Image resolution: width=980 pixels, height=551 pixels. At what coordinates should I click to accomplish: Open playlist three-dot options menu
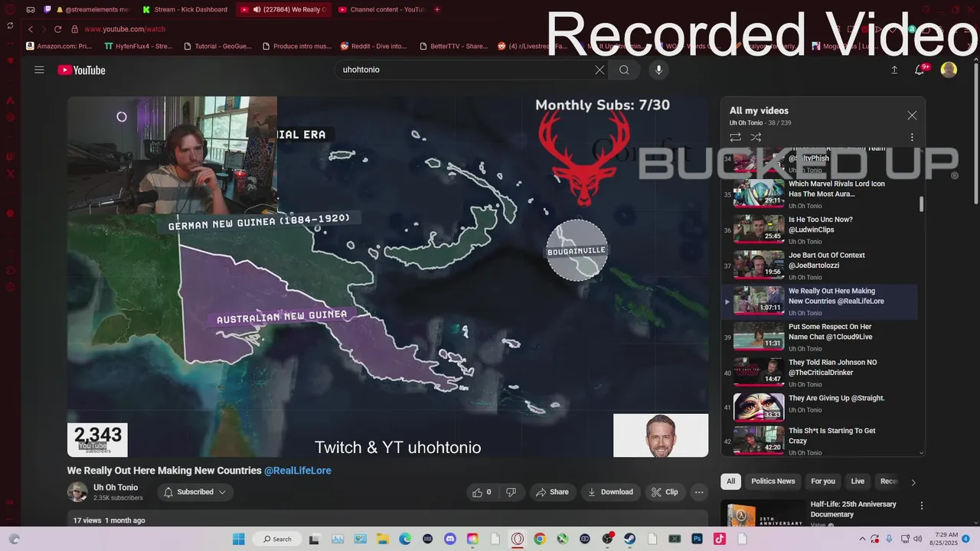(x=912, y=138)
